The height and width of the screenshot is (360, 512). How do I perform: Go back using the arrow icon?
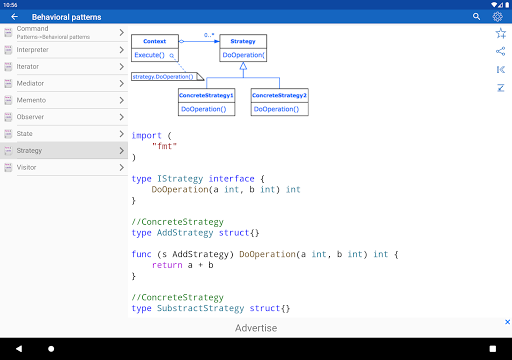[14, 17]
